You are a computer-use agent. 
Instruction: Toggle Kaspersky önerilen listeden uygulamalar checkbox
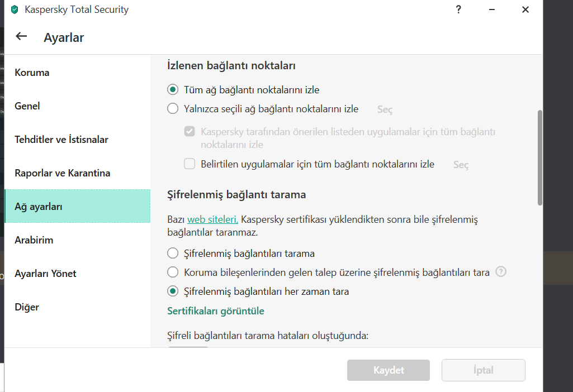click(190, 131)
